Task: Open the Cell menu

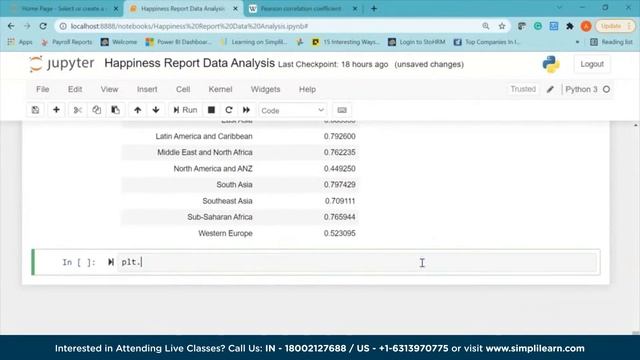Action: point(183,89)
